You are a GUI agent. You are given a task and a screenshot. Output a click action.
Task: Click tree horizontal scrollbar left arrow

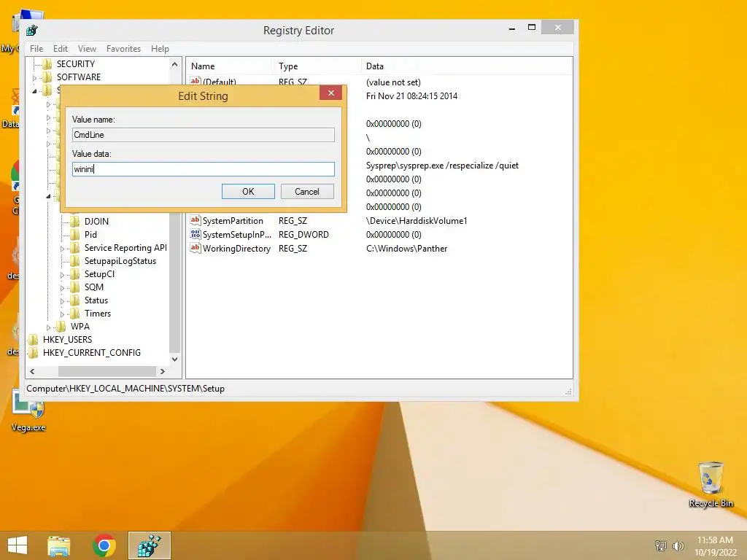(x=32, y=371)
